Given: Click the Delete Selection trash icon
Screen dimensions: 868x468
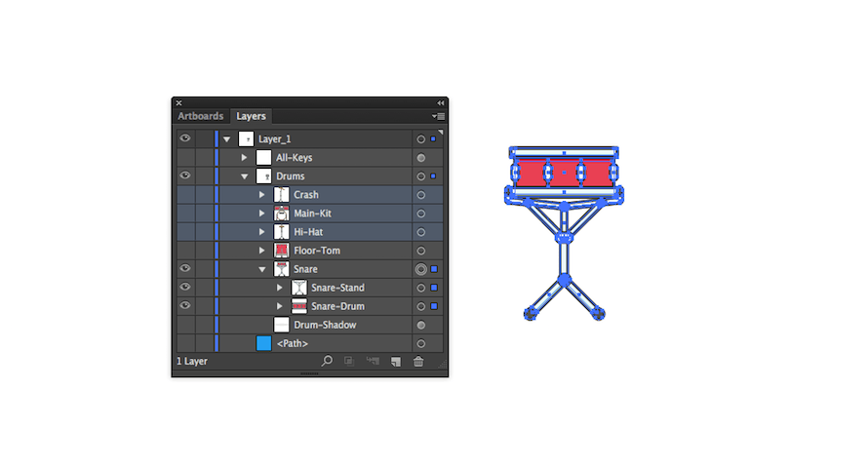Looking at the screenshot, I should coord(418,361).
